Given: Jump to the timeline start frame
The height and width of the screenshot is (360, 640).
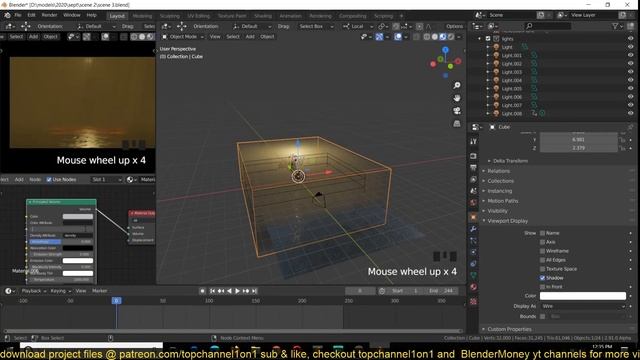Looking at the screenshot, I should (x=212, y=291).
